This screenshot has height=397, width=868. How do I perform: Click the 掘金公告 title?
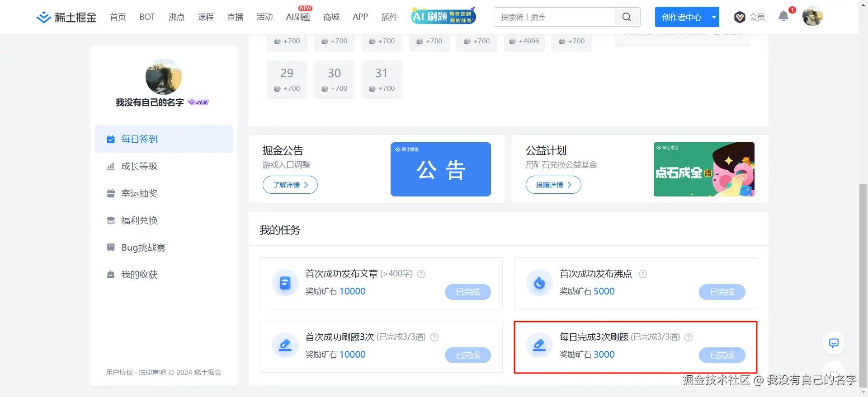coord(283,150)
